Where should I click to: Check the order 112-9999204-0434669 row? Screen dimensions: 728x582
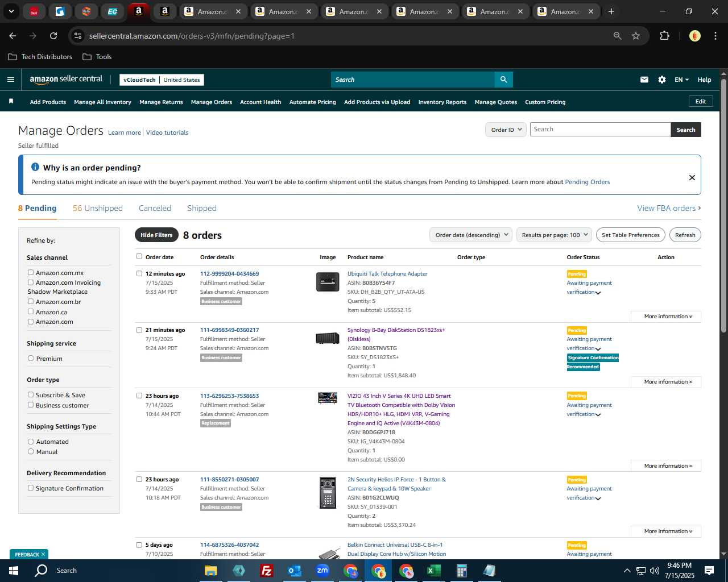139,273
